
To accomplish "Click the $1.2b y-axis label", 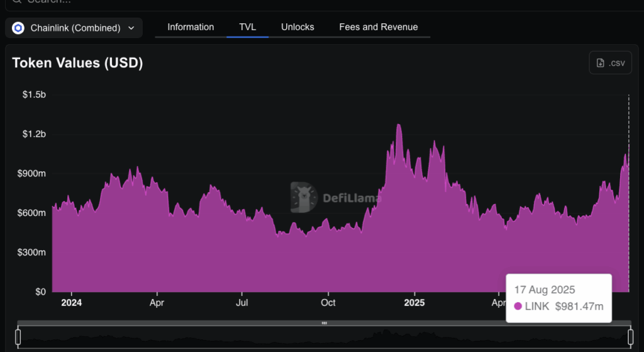I will (34, 134).
